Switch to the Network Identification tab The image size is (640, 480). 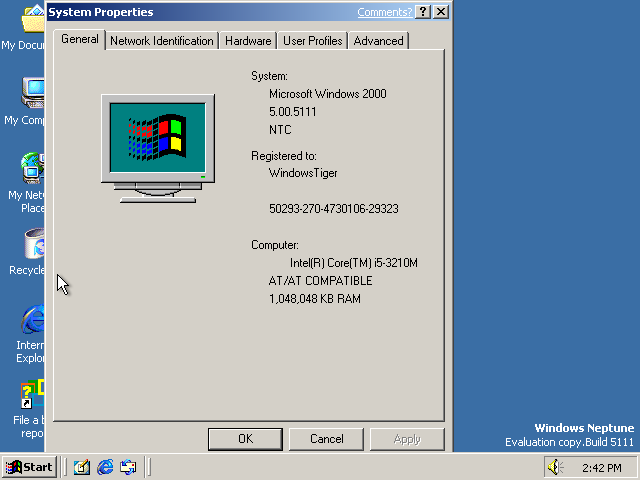click(x=162, y=41)
